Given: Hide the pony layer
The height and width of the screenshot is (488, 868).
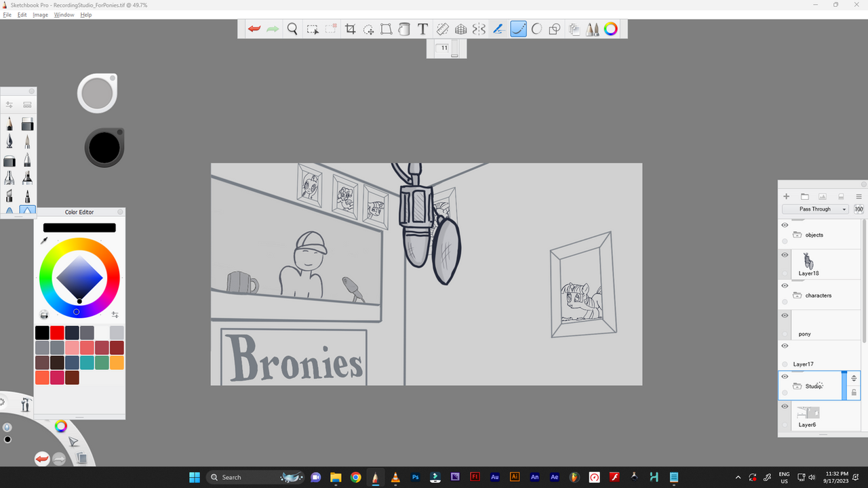Looking at the screenshot, I should (x=785, y=316).
